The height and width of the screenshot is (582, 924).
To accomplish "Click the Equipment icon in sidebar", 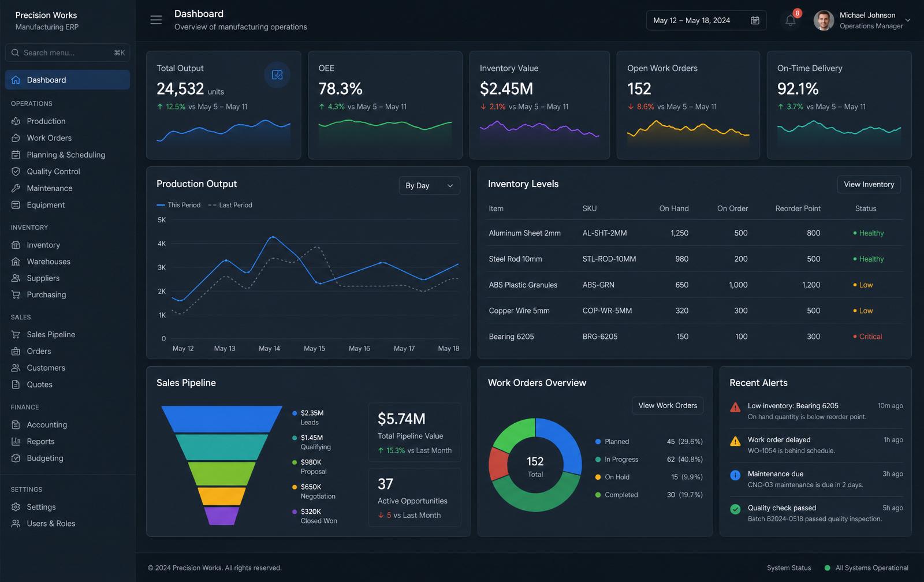I will tap(16, 205).
